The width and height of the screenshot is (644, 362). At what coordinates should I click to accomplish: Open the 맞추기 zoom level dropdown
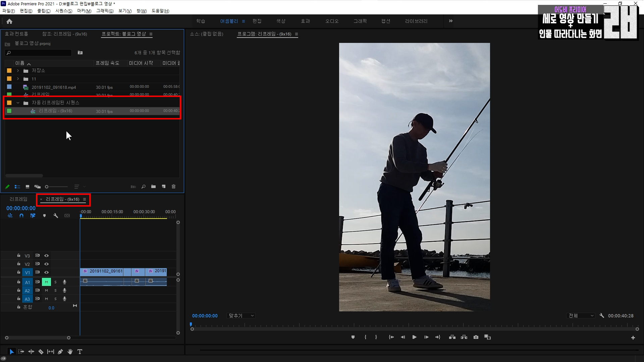pos(241,316)
